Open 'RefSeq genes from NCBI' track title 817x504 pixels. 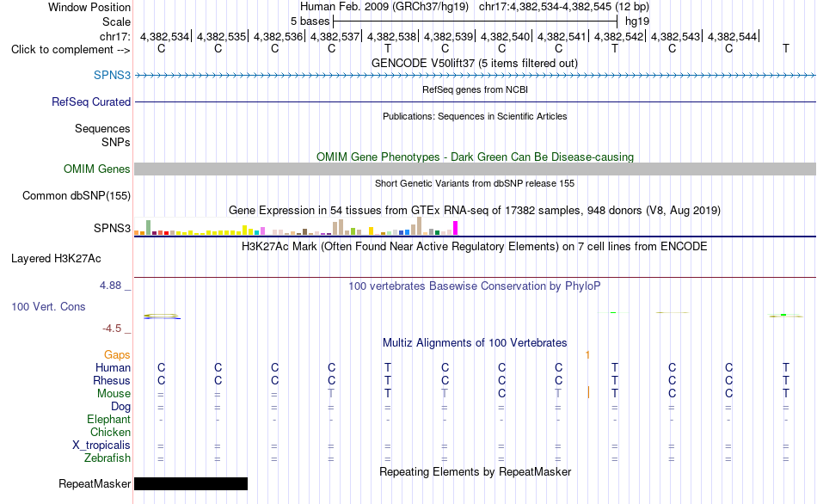pos(475,89)
